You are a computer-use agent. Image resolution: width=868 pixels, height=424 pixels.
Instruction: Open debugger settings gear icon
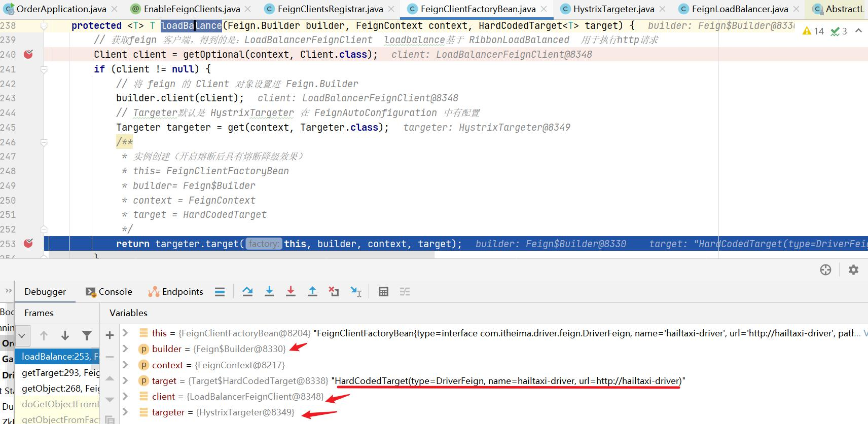click(x=853, y=269)
